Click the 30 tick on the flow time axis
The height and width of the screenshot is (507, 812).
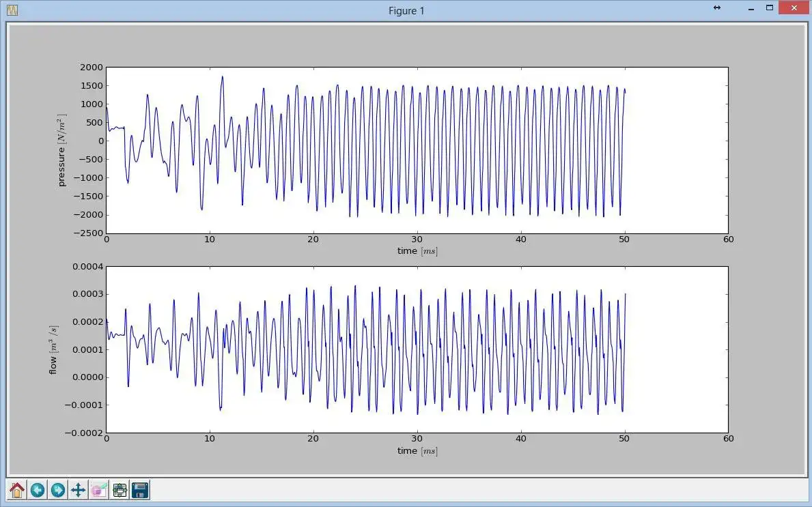pyautogui.click(x=417, y=439)
